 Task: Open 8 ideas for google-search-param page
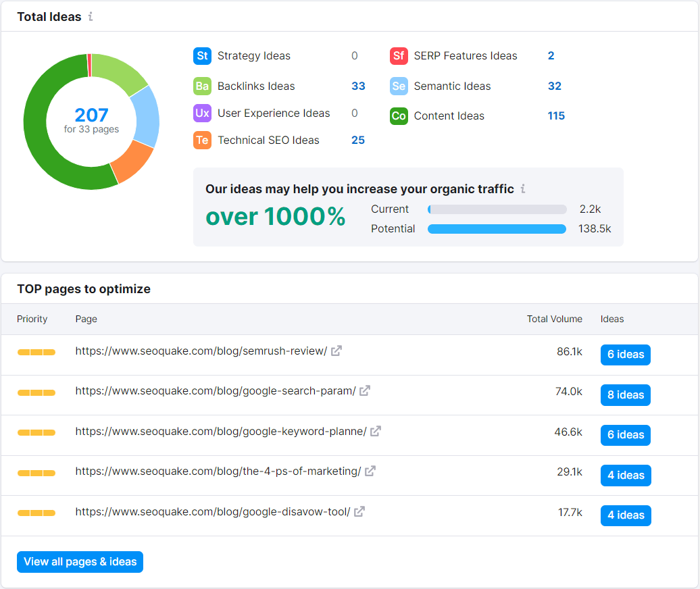[x=625, y=394]
